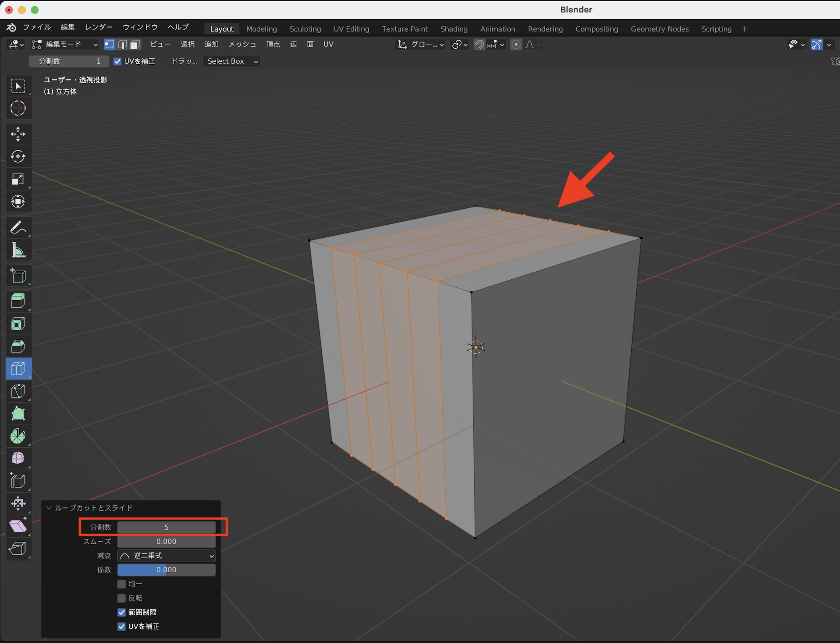Image resolution: width=840 pixels, height=643 pixels.
Task: Open the 逆二乗式 falloff dropdown
Action: [166, 556]
